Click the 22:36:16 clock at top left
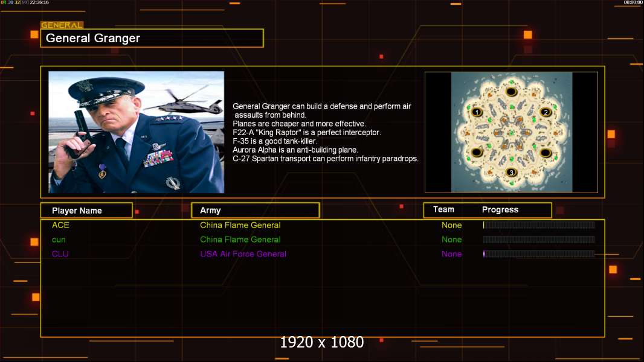This screenshot has height=362, width=644. pyautogui.click(x=39, y=2)
